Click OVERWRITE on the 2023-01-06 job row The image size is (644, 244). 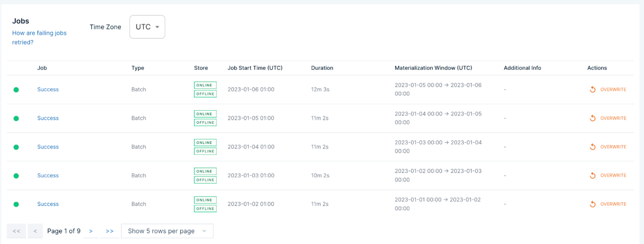[612, 89]
